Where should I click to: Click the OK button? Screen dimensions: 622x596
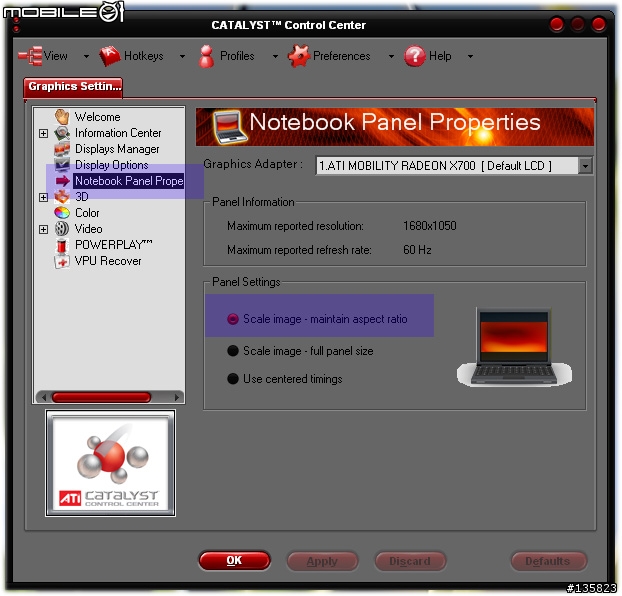pos(234,561)
